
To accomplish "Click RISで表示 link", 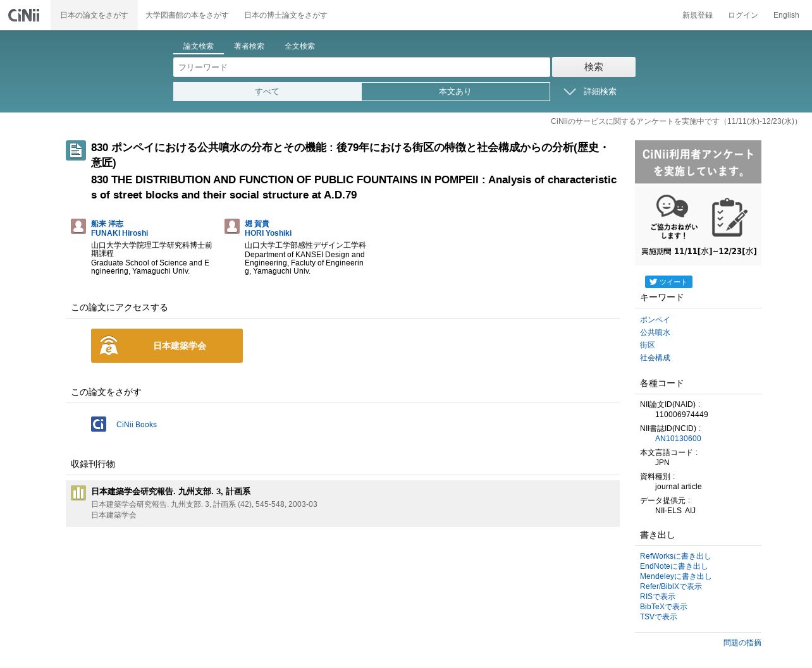I will click(x=658, y=597).
